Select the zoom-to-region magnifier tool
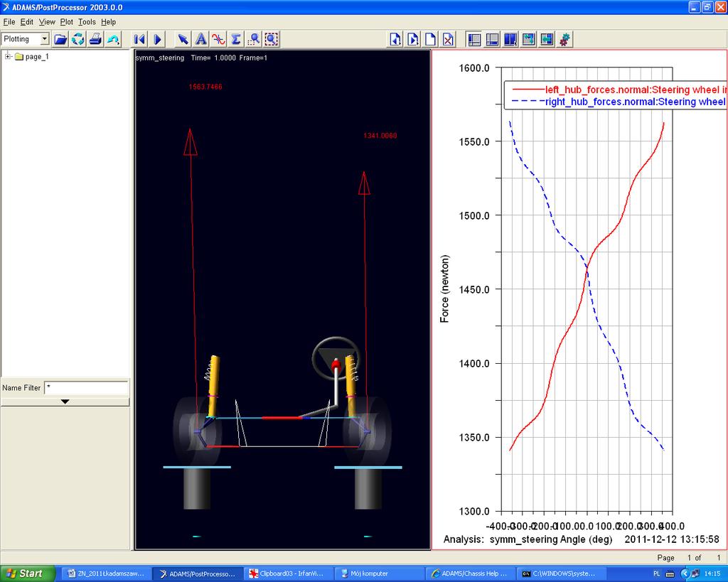The image size is (728, 582). click(x=254, y=40)
